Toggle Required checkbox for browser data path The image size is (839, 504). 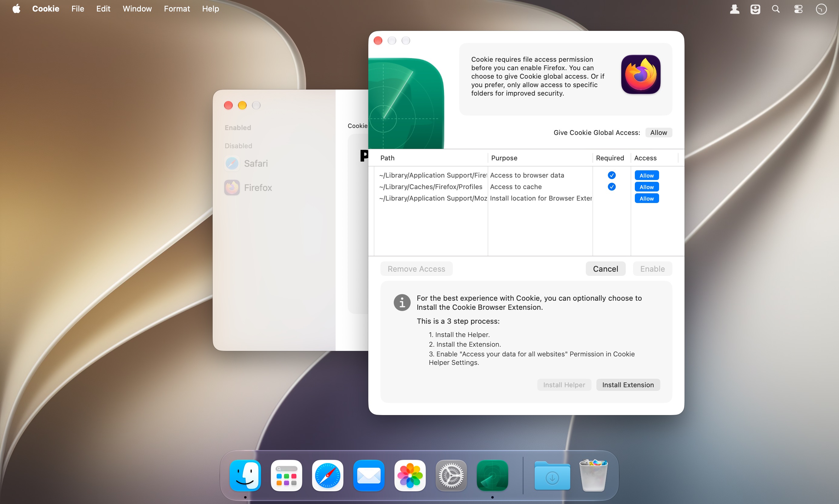pyautogui.click(x=611, y=175)
